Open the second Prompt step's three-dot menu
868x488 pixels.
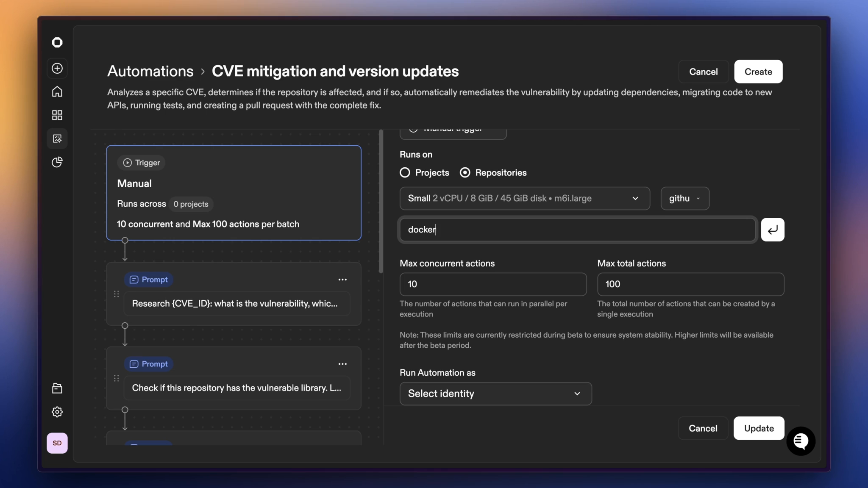click(x=342, y=364)
